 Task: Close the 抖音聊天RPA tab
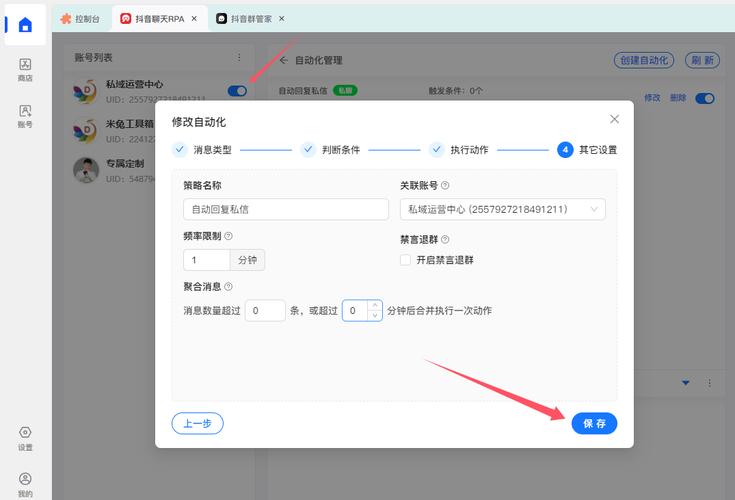click(194, 19)
